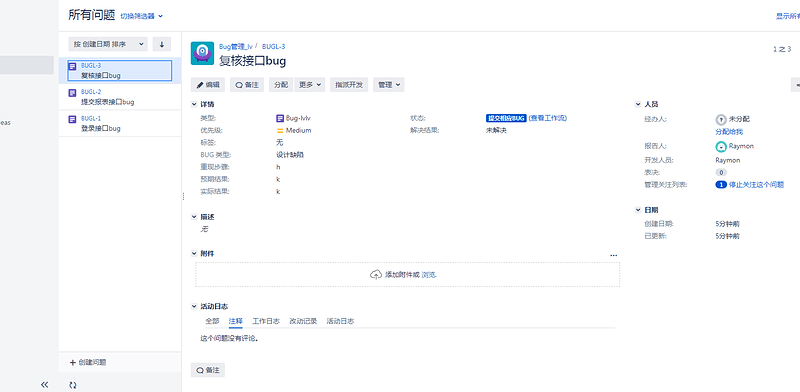Click the watcher count badge 1
Image resolution: width=800 pixels, height=392 pixels.
(720, 185)
